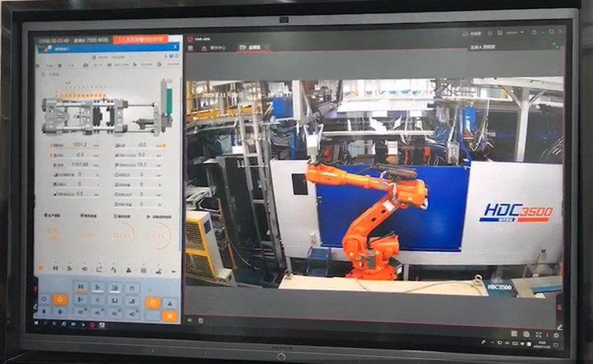Close the blue machine notification bar

175,47
